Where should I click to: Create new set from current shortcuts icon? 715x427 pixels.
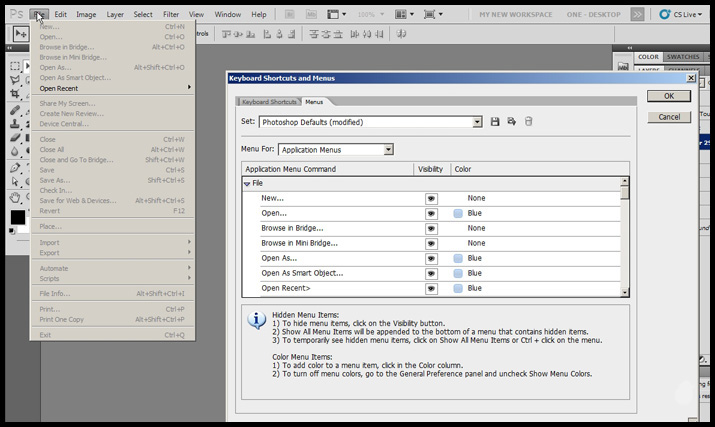point(511,122)
